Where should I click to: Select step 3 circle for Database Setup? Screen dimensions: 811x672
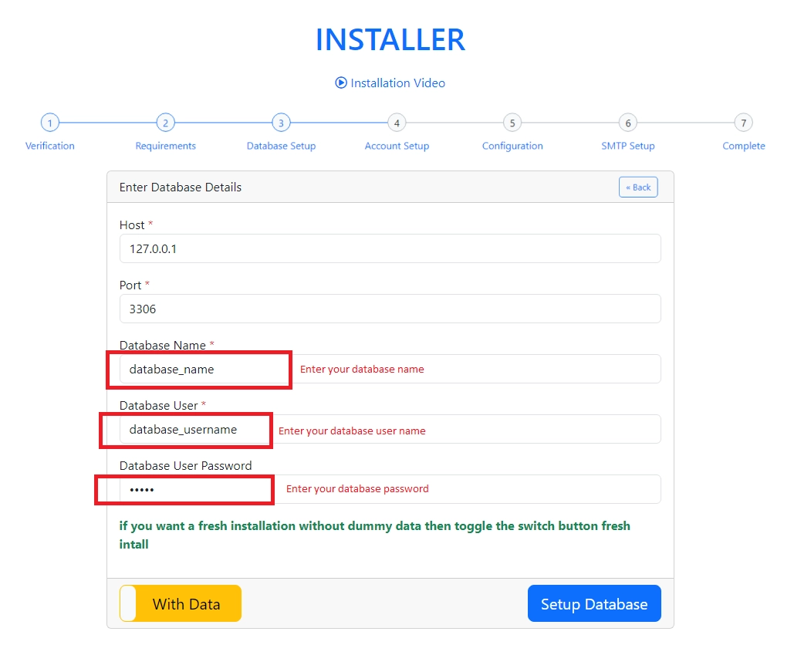[281, 123]
